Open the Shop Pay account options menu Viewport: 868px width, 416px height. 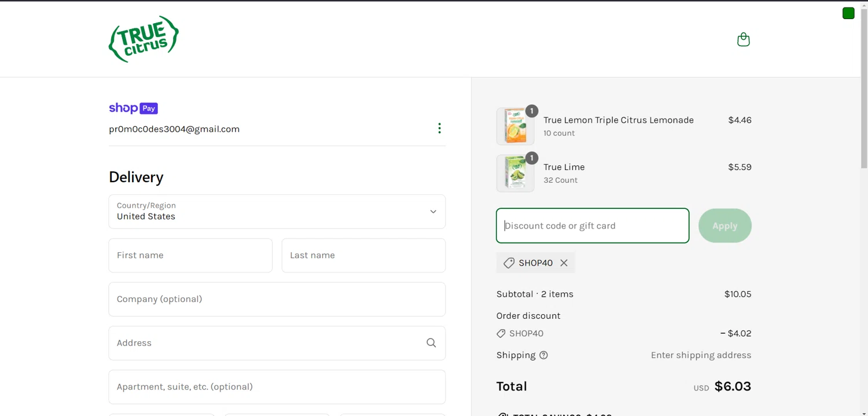[x=439, y=128]
